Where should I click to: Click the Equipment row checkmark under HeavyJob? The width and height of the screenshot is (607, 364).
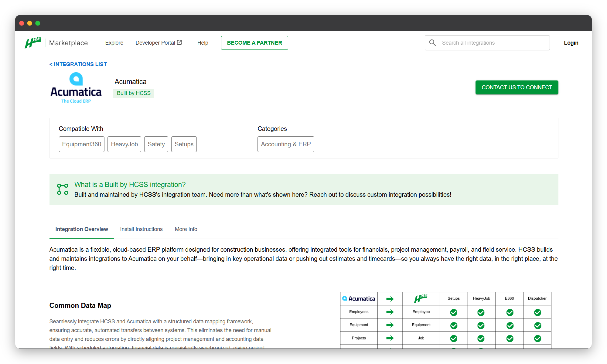pyautogui.click(x=481, y=325)
